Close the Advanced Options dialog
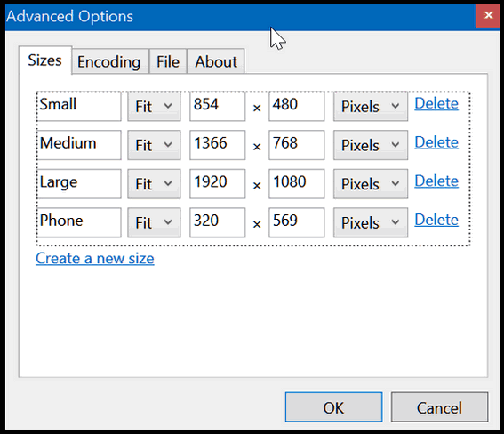504x434 pixels. 488,15
